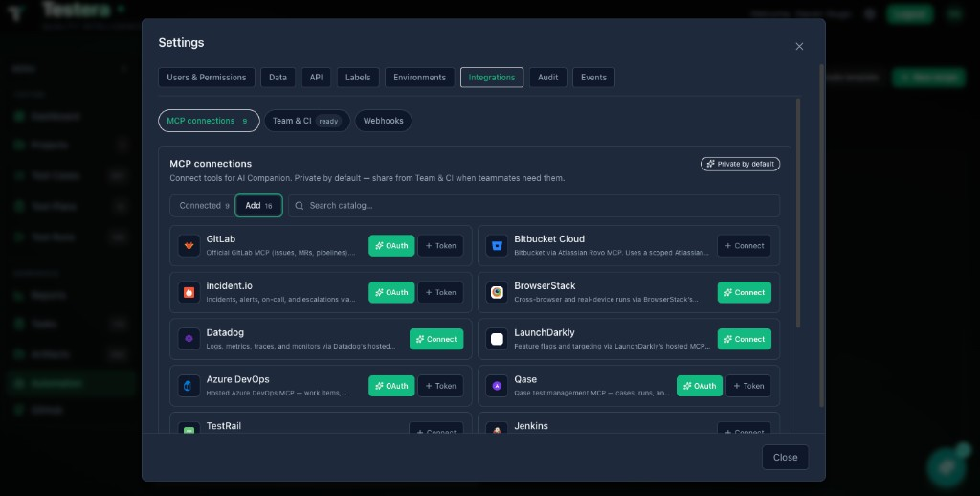This screenshot has width=980, height=496.
Task: Close the Settings dialog with X
Action: [x=799, y=46]
